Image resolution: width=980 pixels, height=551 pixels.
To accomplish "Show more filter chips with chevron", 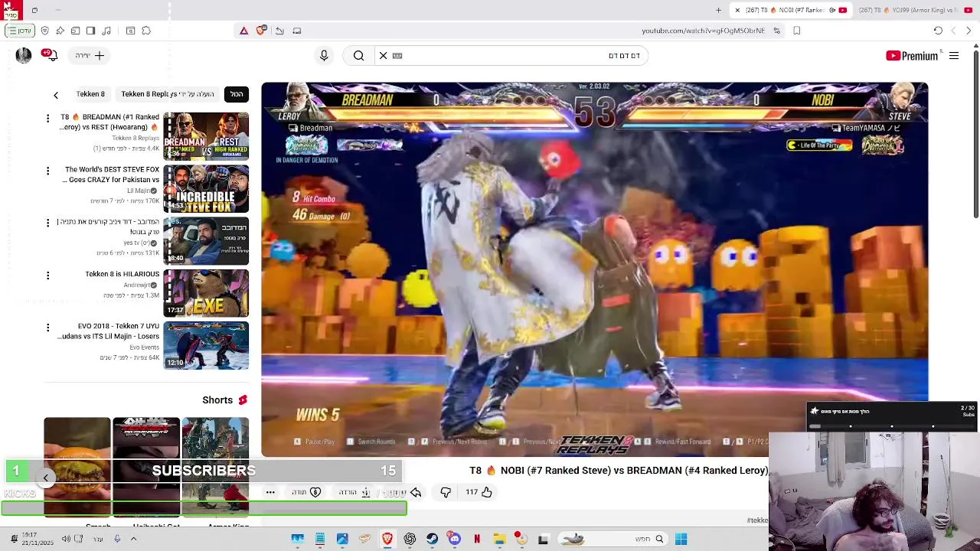I will (x=56, y=95).
